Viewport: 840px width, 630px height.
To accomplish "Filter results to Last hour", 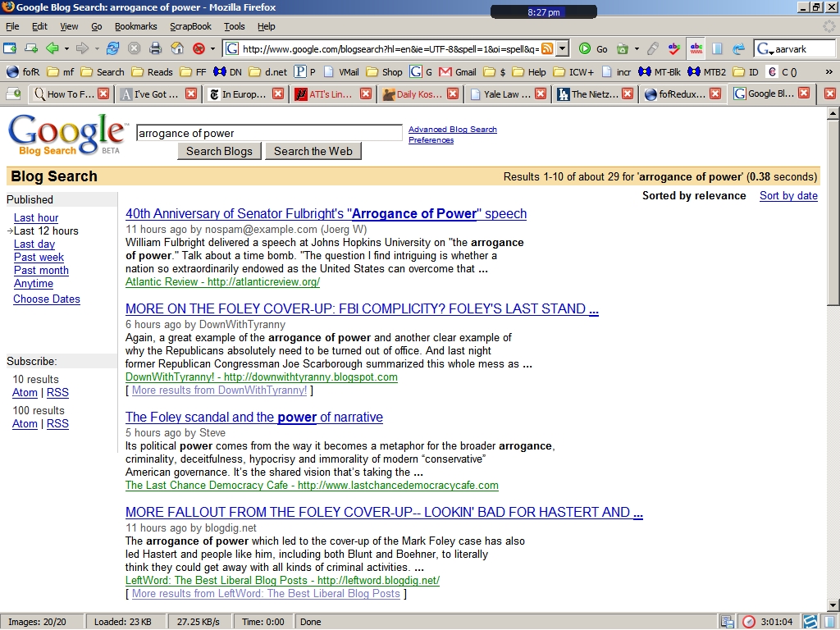I will (36, 217).
